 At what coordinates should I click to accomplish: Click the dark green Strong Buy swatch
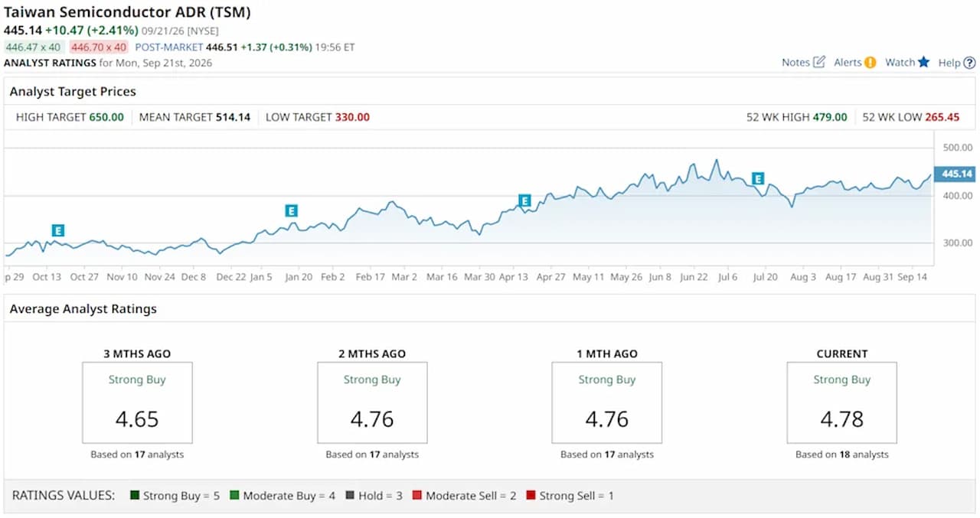136,496
